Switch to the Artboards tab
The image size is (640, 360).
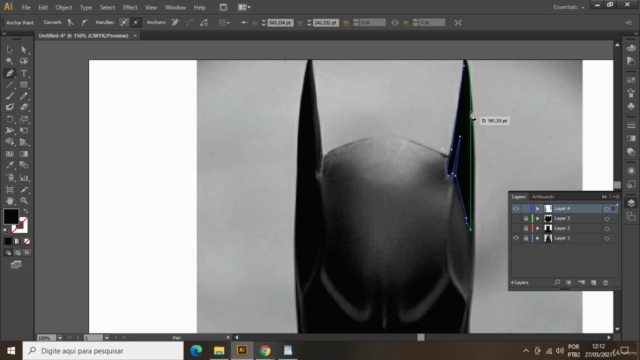tap(543, 197)
